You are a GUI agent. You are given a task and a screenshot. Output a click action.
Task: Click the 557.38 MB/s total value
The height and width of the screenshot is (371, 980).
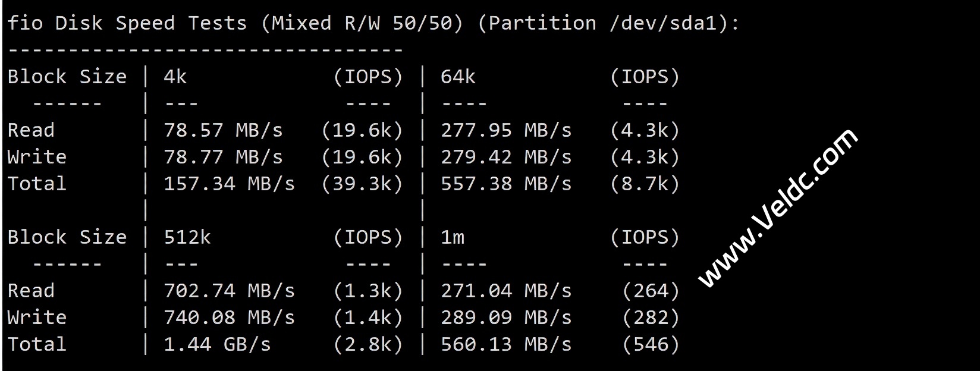[x=506, y=184]
